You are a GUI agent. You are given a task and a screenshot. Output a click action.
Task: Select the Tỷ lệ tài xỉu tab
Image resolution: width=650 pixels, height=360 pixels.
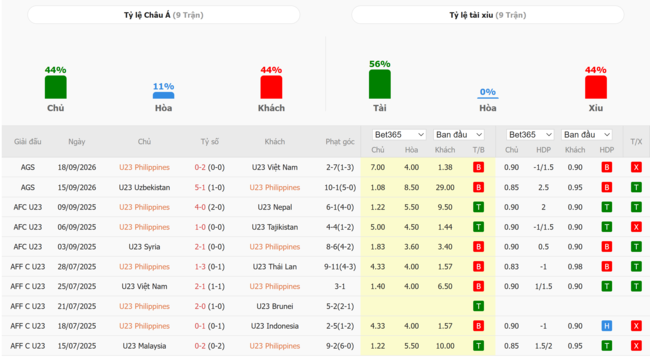pos(488,15)
